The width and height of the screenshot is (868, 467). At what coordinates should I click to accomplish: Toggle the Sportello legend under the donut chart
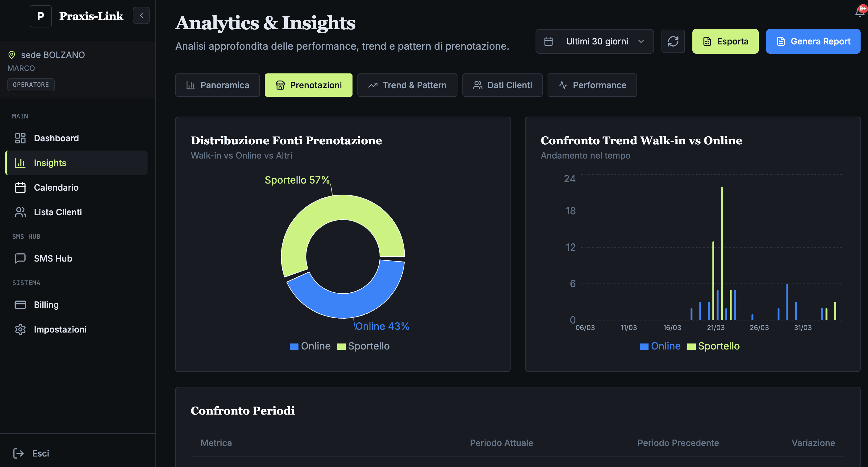click(x=363, y=346)
